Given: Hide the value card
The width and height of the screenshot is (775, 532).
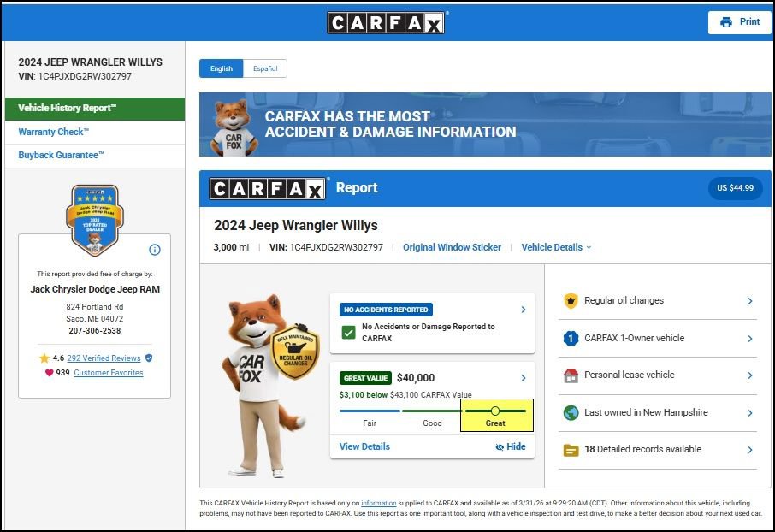Looking at the screenshot, I should click(x=511, y=446).
